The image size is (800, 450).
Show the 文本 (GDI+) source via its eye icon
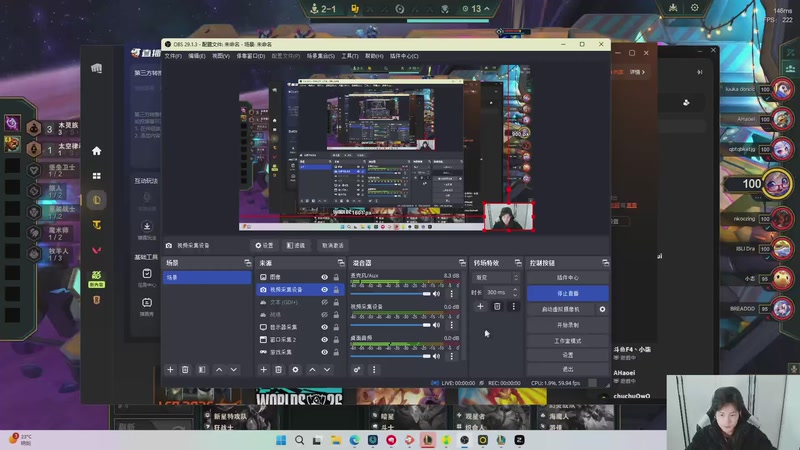coord(324,302)
